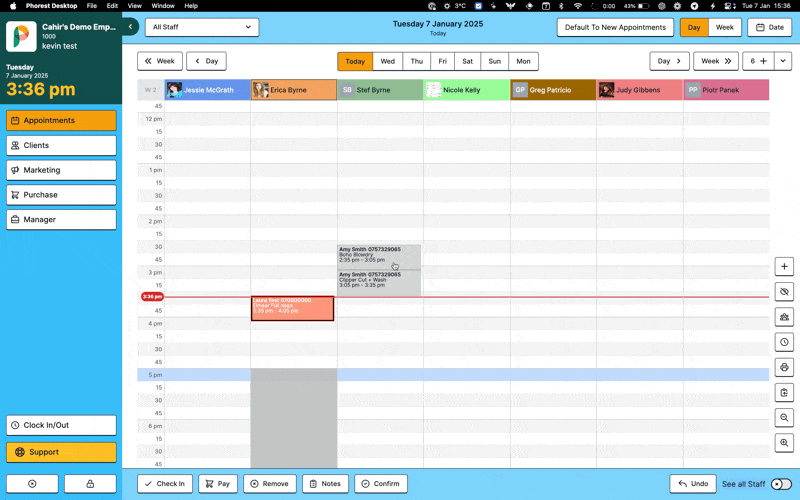Open the All Staff dropdown

coord(202,27)
